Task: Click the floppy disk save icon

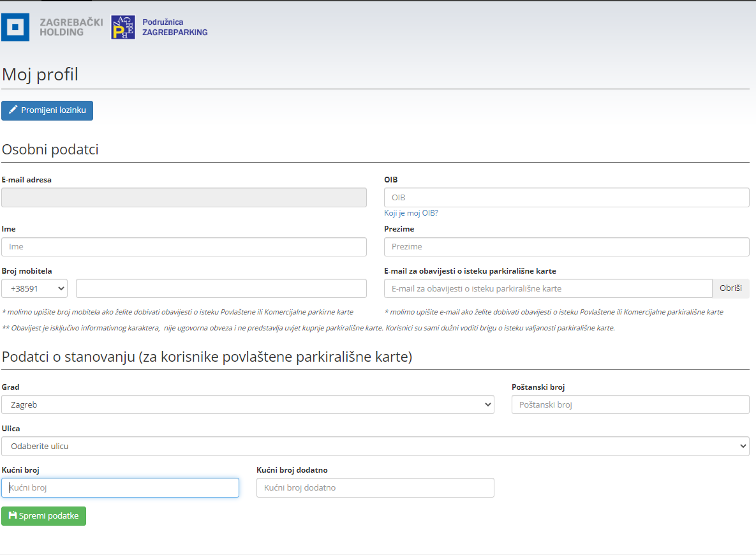Action: pyautogui.click(x=13, y=515)
